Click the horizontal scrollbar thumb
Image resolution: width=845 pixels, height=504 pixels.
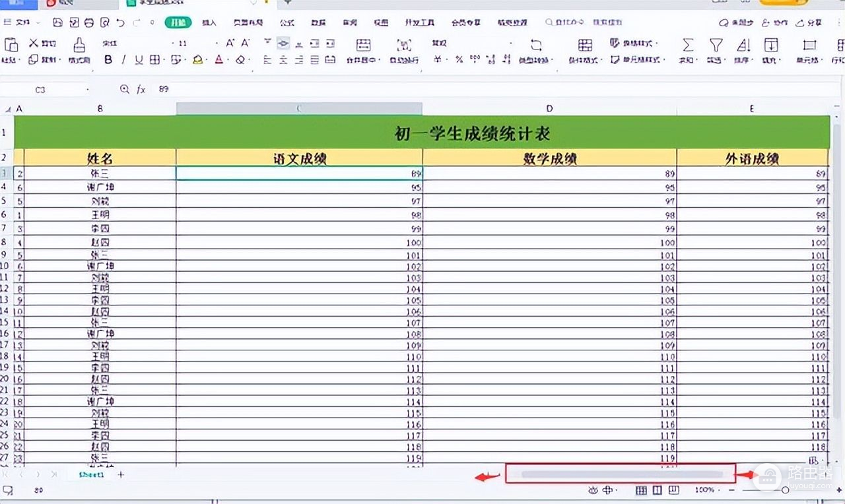click(x=621, y=474)
